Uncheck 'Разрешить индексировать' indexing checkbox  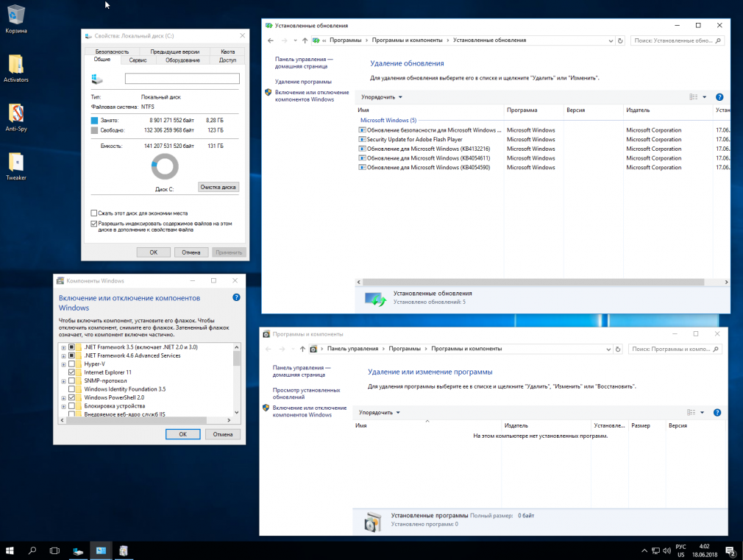(94, 224)
